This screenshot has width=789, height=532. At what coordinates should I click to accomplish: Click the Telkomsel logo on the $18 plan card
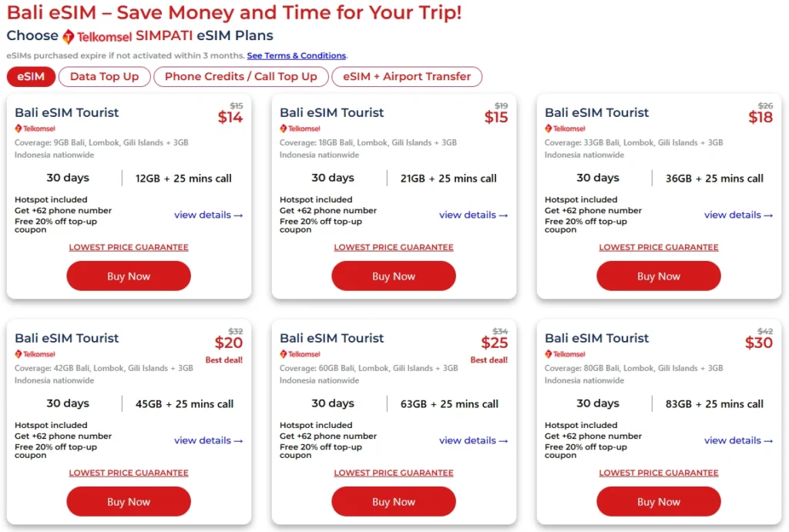pyautogui.click(x=565, y=129)
